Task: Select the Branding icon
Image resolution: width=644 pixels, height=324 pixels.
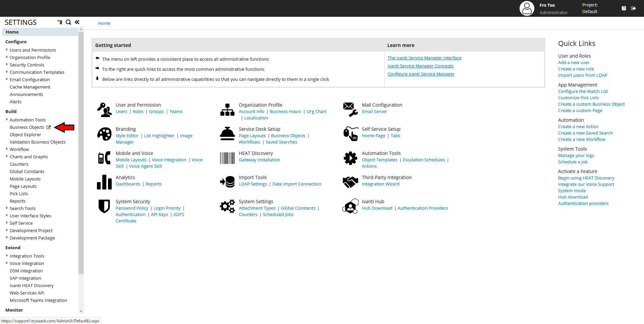Action: [x=104, y=134]
